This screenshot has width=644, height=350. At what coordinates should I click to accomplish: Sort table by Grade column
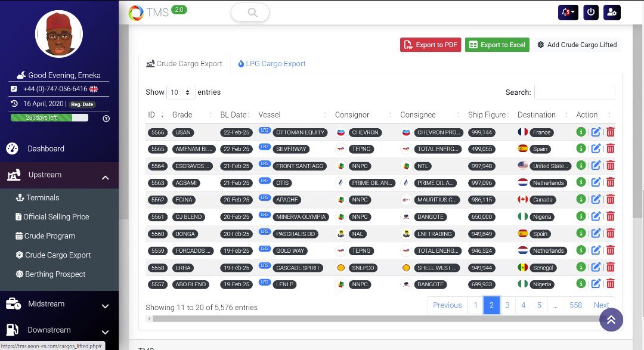coord(192,114)
